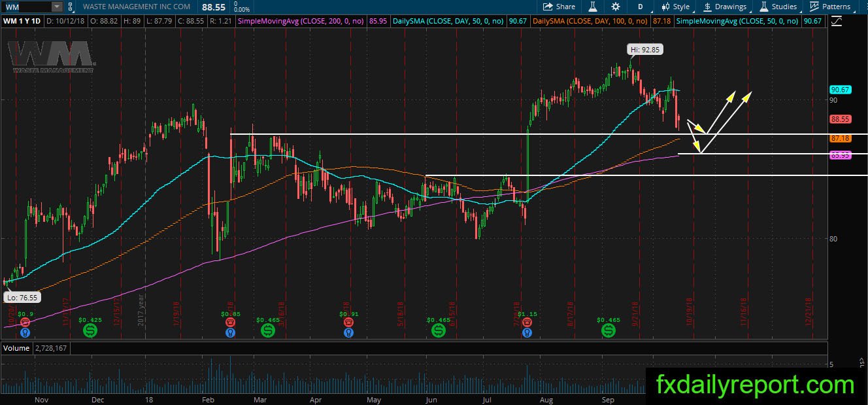The image size is (868, 405).
Task: Open the Share menu icon
Action: click(548, 7)
